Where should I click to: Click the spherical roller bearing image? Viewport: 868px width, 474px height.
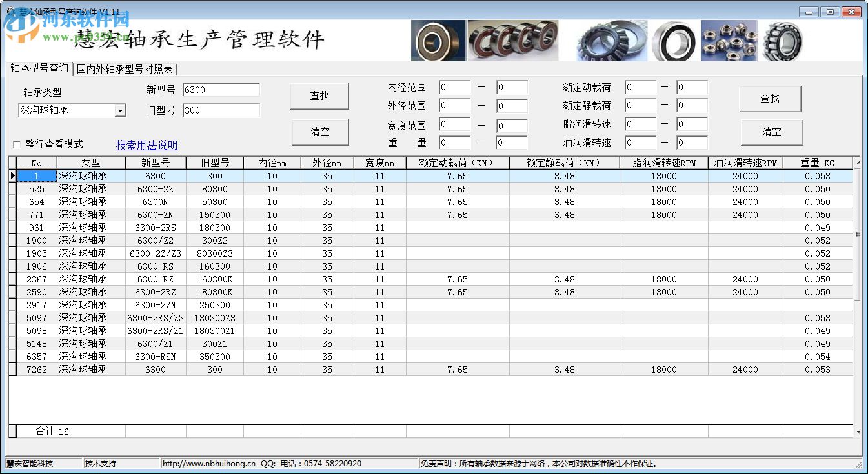coord(782,40)
